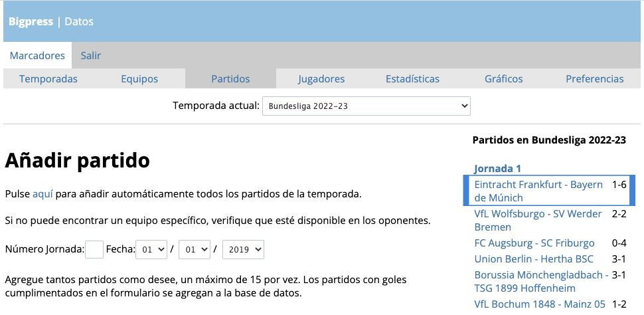Open Eintracht Frankfurt - Bayern de Múnich match

tap(538, 191)
